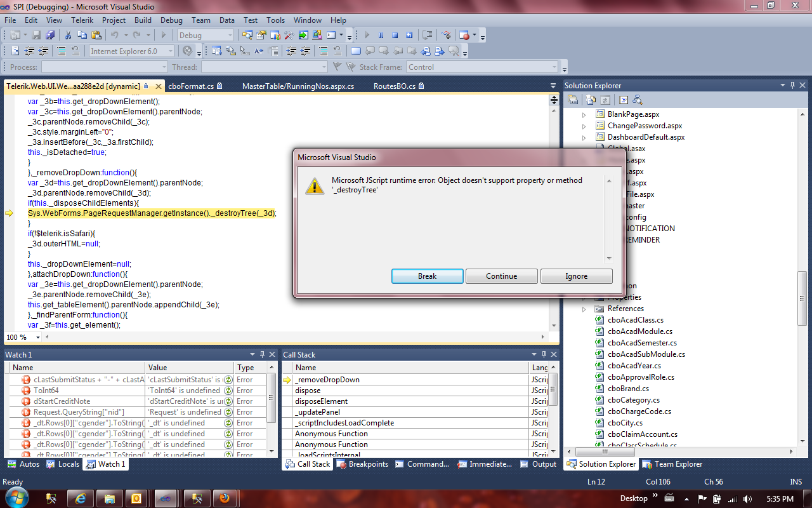This screenshot has height=508, width=812.
Task: Click the Solution Explorer vertical scrollbar
Action: pos(802,276)
